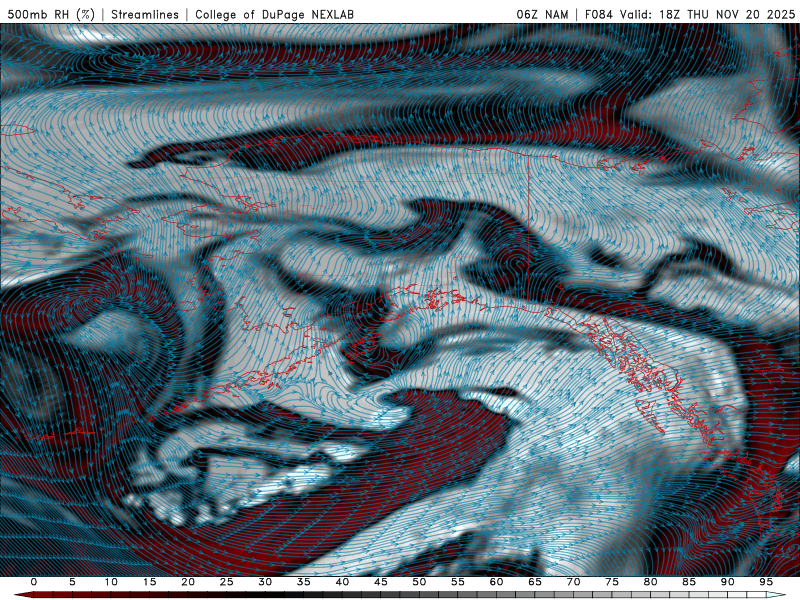Click the '70' label on the color scale
The image size is (800, 600).
coord(573,582)
